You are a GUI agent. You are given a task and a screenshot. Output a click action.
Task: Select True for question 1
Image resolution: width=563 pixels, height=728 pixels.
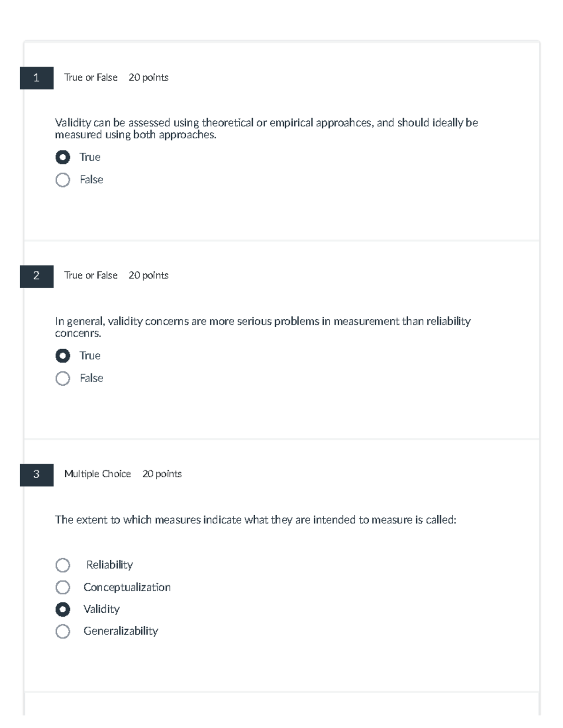[62, 157]
